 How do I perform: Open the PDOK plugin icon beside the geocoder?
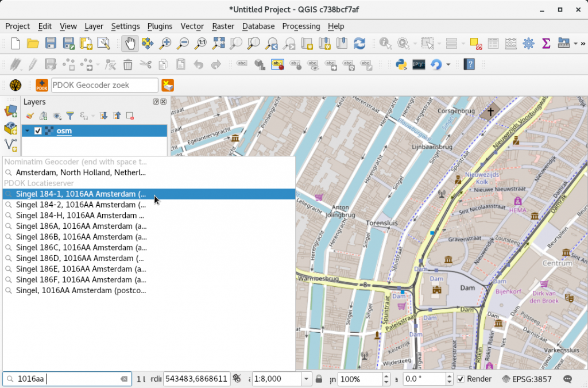167,85
